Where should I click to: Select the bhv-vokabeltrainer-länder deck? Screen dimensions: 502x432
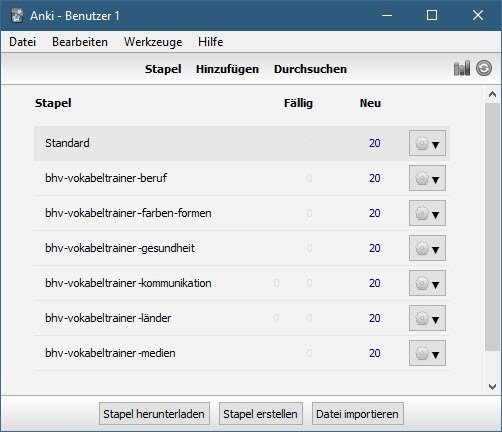(108, 318)
